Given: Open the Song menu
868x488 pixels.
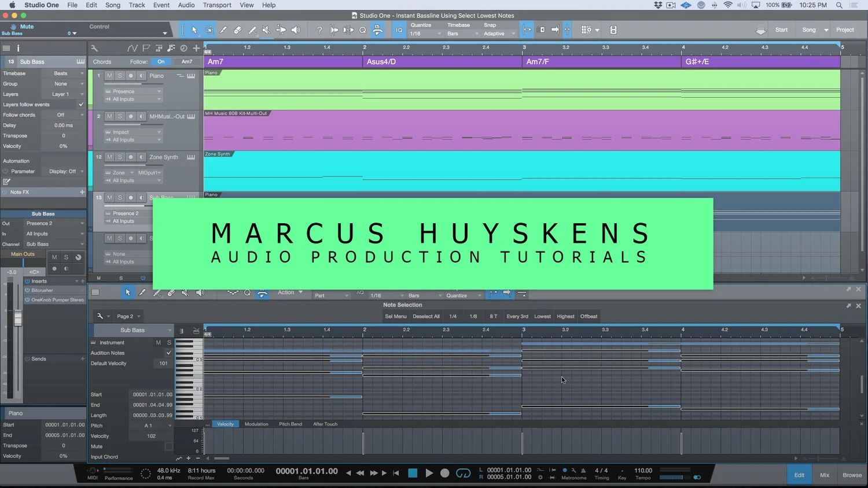Looking at the screenshot, I should click(113, 5).
